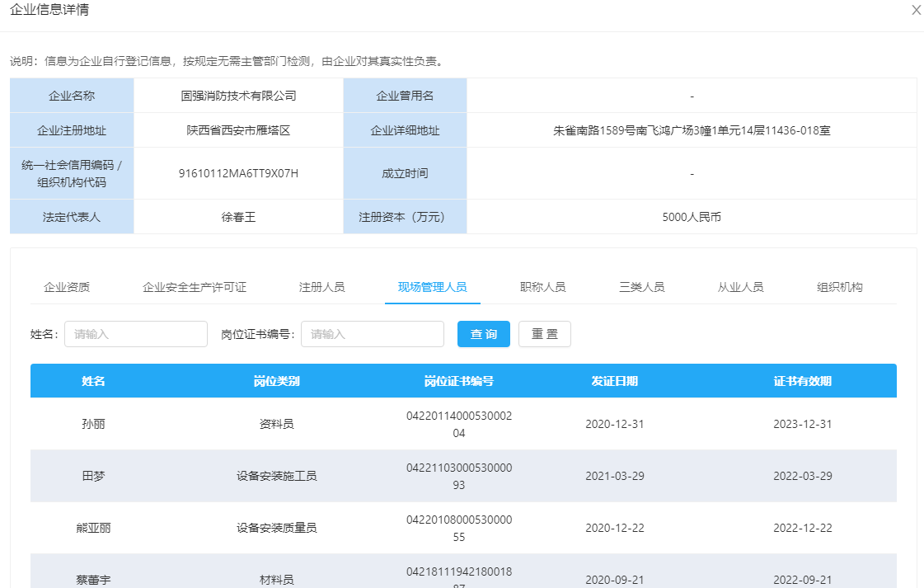Switch to the 从业人员 tab
This screenshot has width=924, height=588.
[740, 287]
